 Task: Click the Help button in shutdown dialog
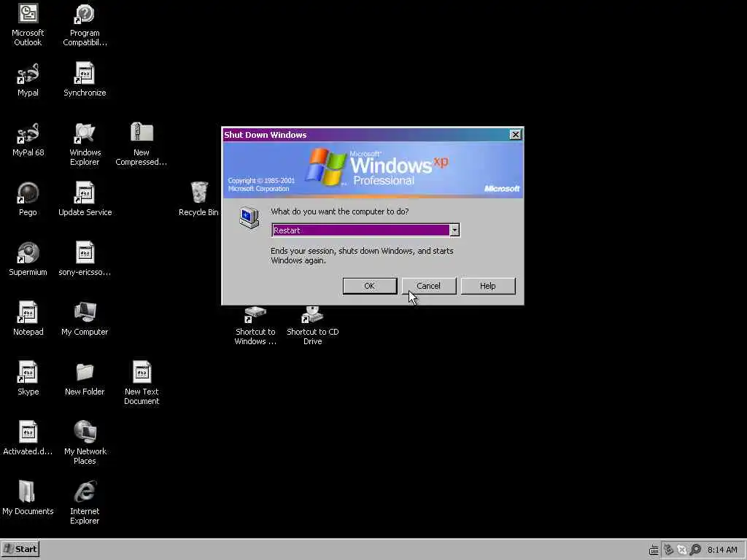pyautogui.click(x=488, y=286)
